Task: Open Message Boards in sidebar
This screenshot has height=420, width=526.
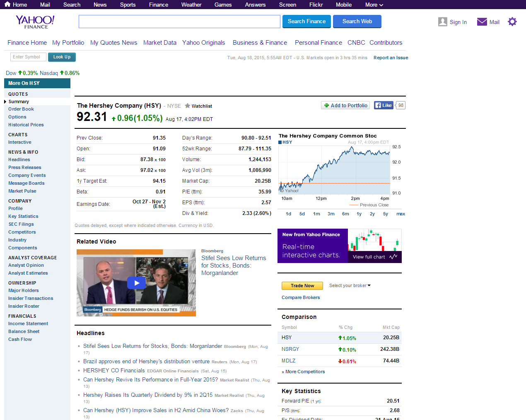Action: pos(26,183)
